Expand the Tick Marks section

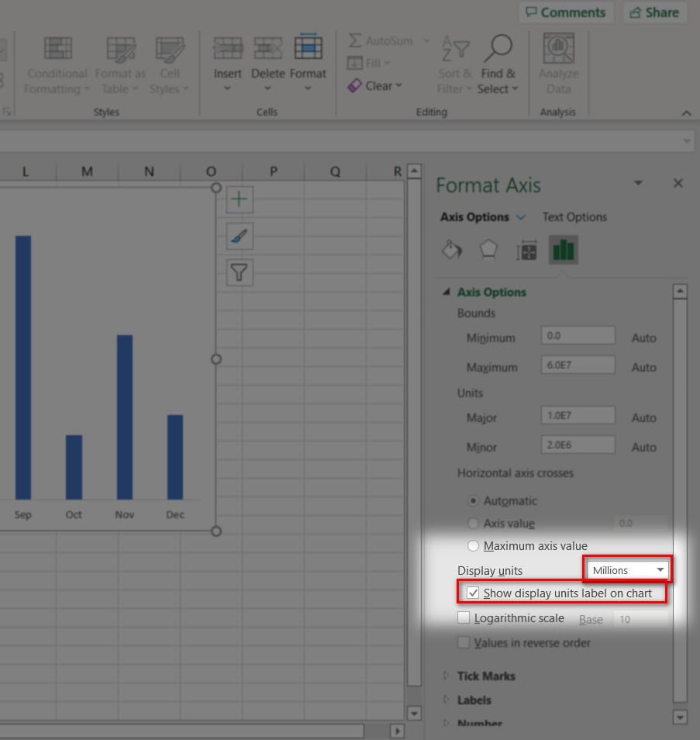[485, 676]
